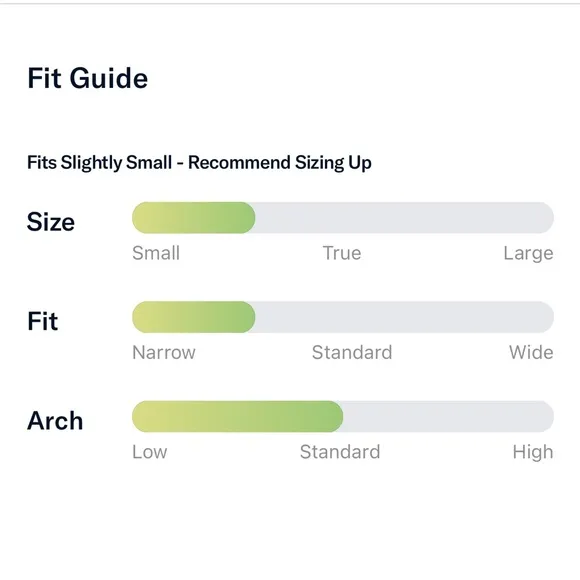Select the Small label under Size
Viewport: 580px width, 580px height.
[x=156, y=253]
